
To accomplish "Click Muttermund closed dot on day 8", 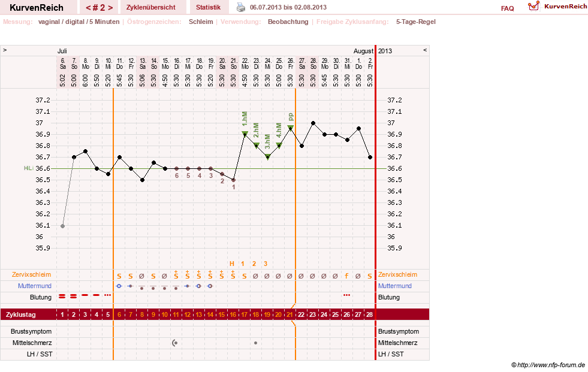I will (x=141, y=288).
